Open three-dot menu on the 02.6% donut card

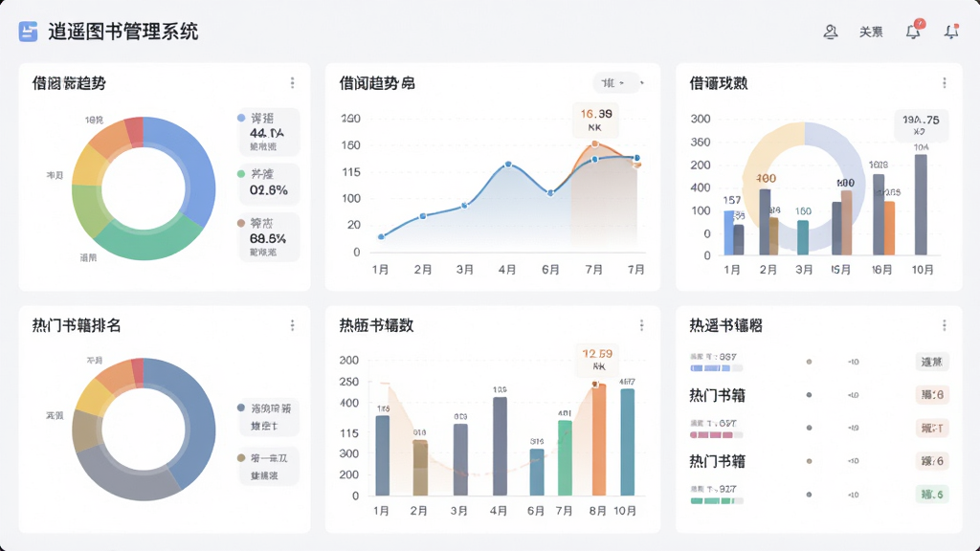click(292, 83)
